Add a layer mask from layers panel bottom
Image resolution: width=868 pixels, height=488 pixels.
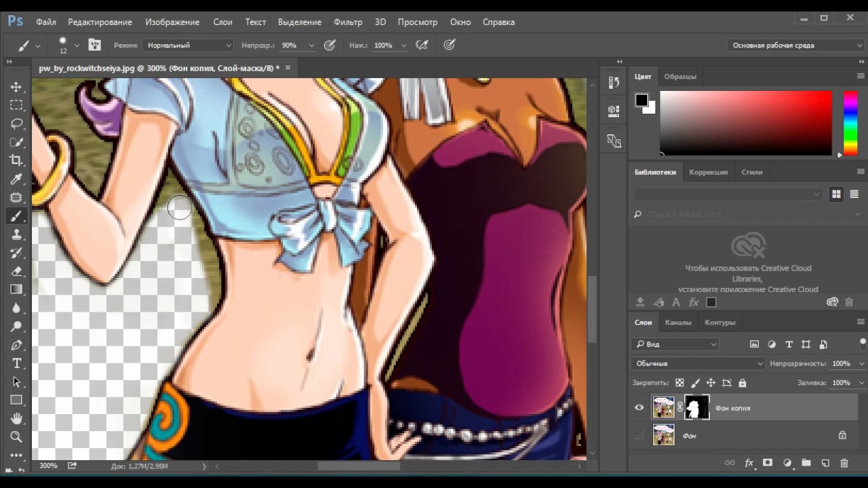[x=768, y=463]
